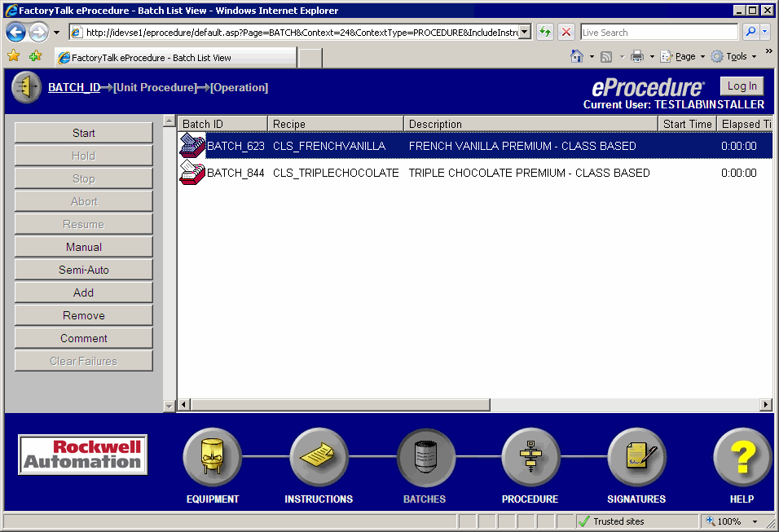Refresh the page with green arrows icon
The image size is (779, 532).
pyautogui.click(x=545, y=33)
